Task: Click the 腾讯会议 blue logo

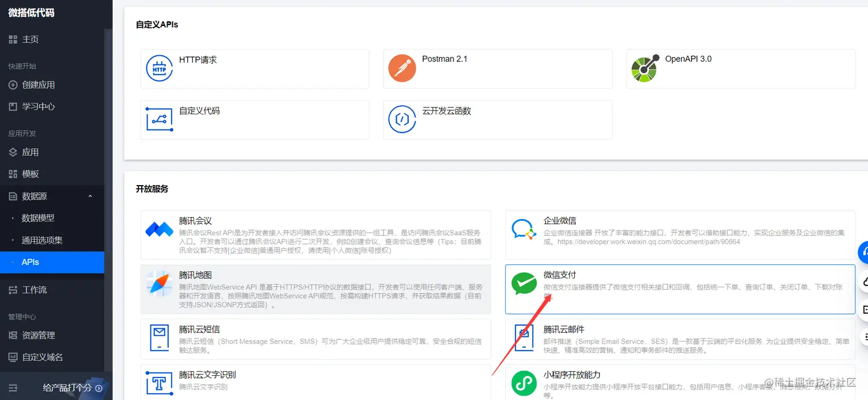Action: click(x=159, y=230)
